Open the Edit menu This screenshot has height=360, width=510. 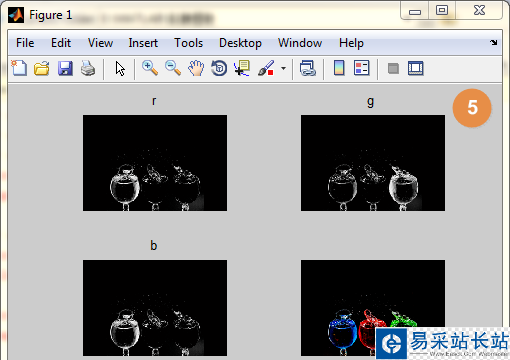(x=61, y=43)
